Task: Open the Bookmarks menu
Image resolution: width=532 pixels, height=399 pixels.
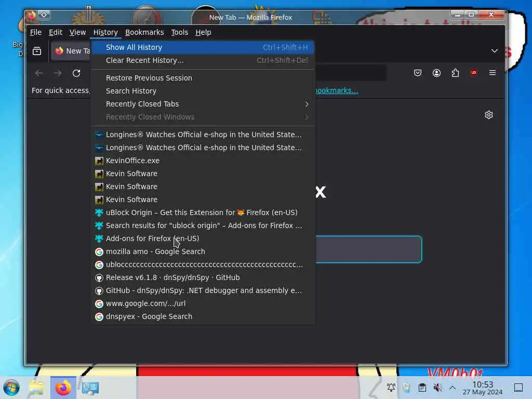Action: (x=144, y=32)
